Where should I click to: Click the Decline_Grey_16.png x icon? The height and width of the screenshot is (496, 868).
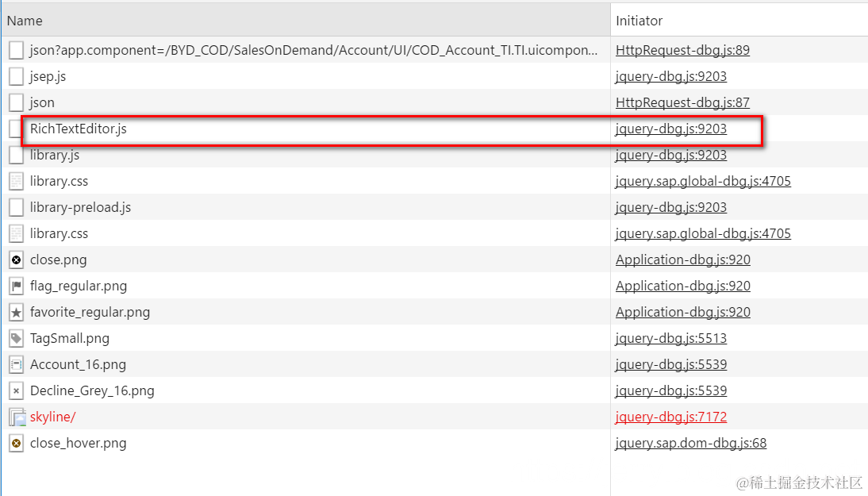(16, 390)
